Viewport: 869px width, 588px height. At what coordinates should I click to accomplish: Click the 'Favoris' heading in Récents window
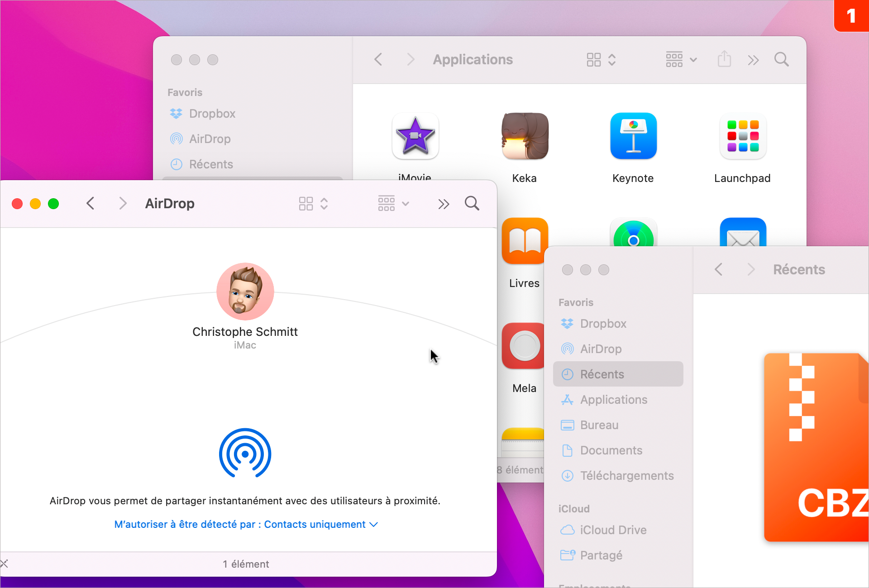click(x=576, y=302)
